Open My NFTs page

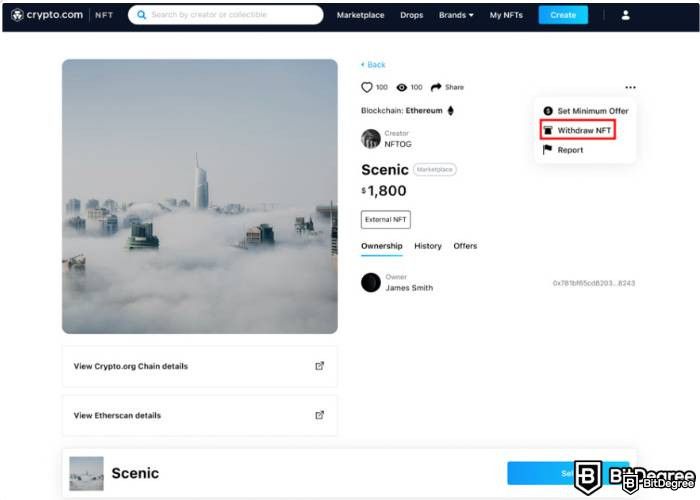point(506,15)
